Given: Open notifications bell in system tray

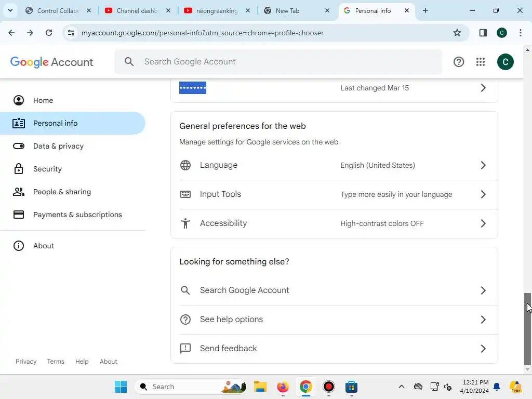Looking at the screenshot, I should pyautogui.click(x=497, y=387).
